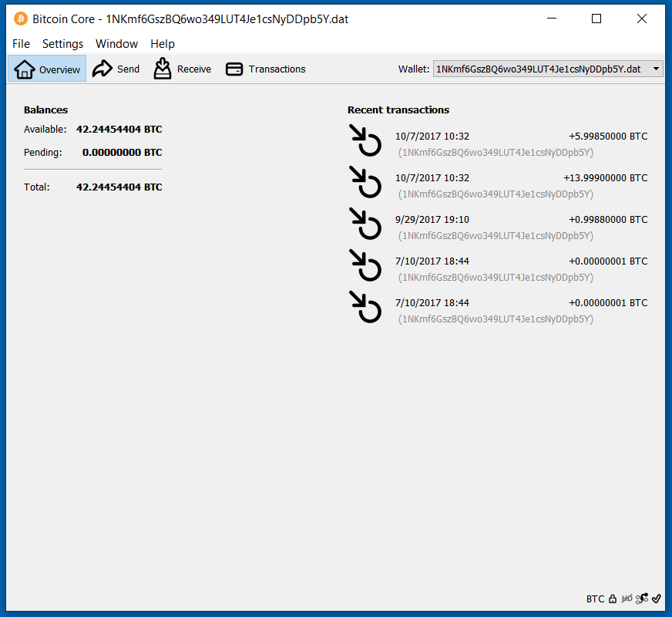Click the wallet encryption lock icon
Viewport: 672px width, 617px height.
[x=613, y=598]
